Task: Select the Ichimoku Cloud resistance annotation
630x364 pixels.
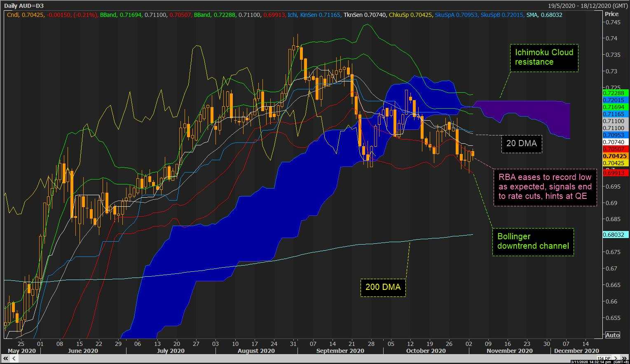Action: click(544, 58)
